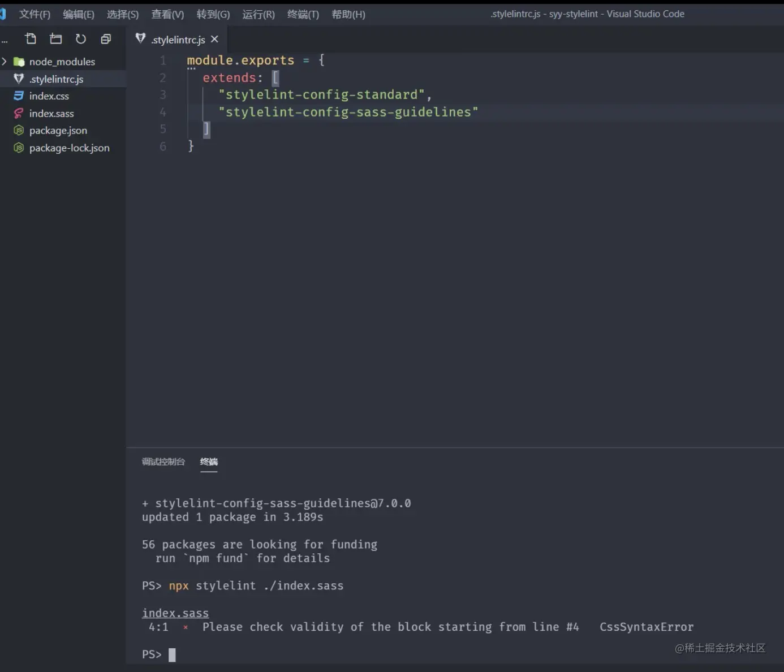Image resolution: width=784 pixels, height=672 pixels.
Task: Click the red error cross in terminal output
Action: (186, 627)
